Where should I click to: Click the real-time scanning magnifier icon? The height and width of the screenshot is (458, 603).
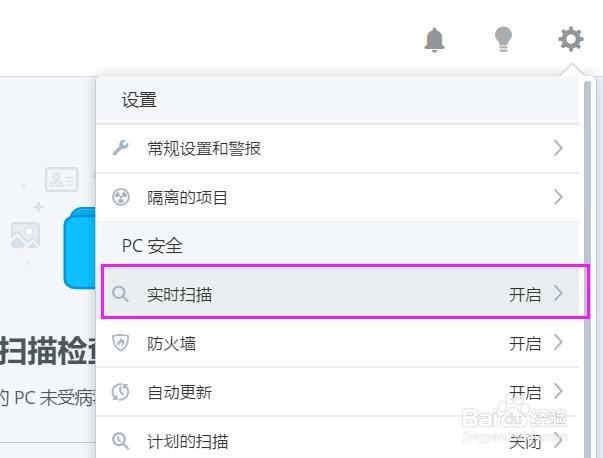(121, 294)
